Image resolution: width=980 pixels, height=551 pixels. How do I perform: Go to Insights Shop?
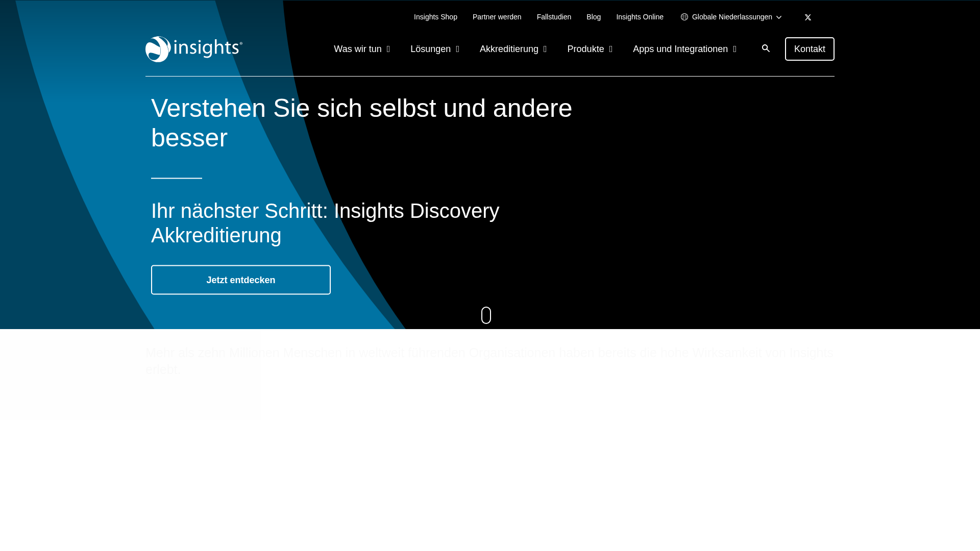[435, 17]
